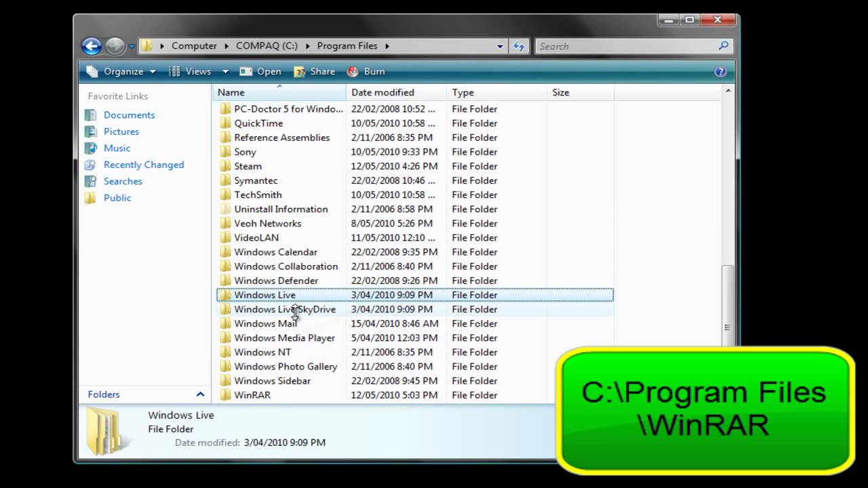Click the magnifier search icon
The width and height of the screenshot is (868, 488).
coord(724,46)
